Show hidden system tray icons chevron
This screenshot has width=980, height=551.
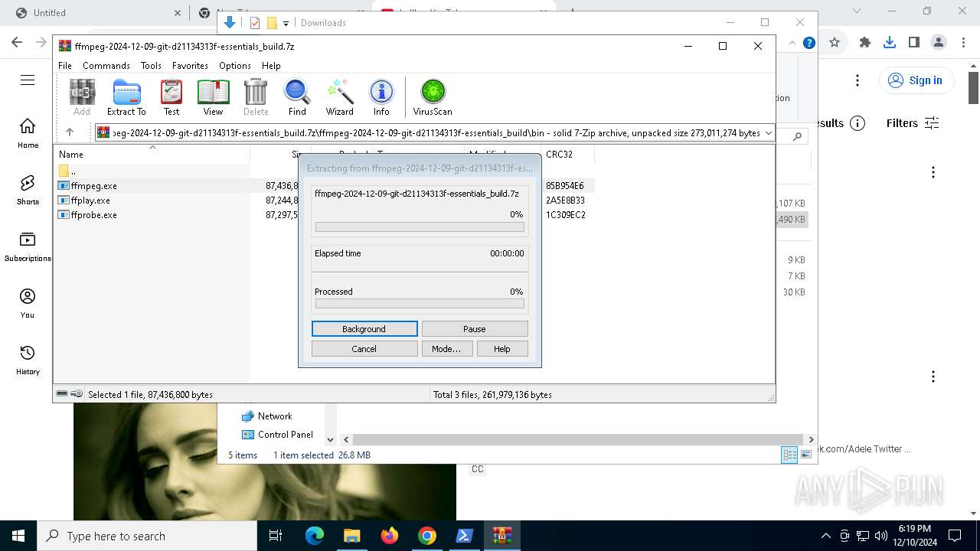coord(825,536)
